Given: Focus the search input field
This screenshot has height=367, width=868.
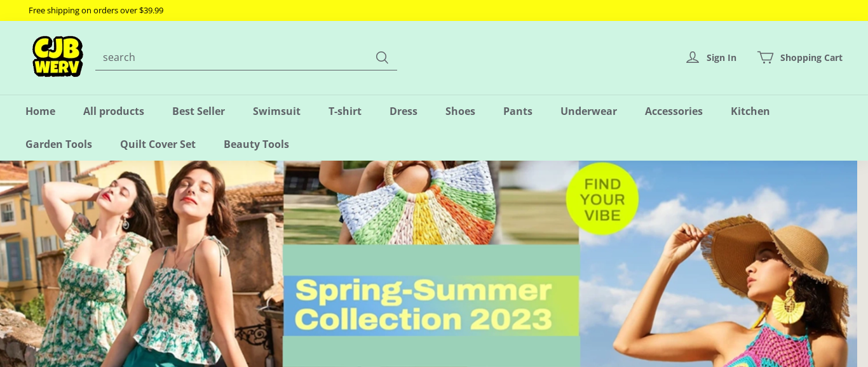Looking at the screenshot, I should coord(235,57).
